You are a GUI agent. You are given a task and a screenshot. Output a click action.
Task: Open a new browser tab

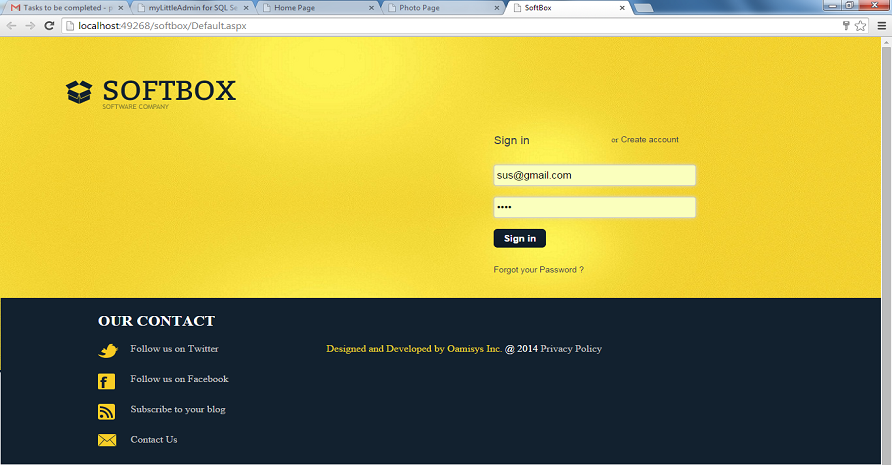click(x=643, y=8)
